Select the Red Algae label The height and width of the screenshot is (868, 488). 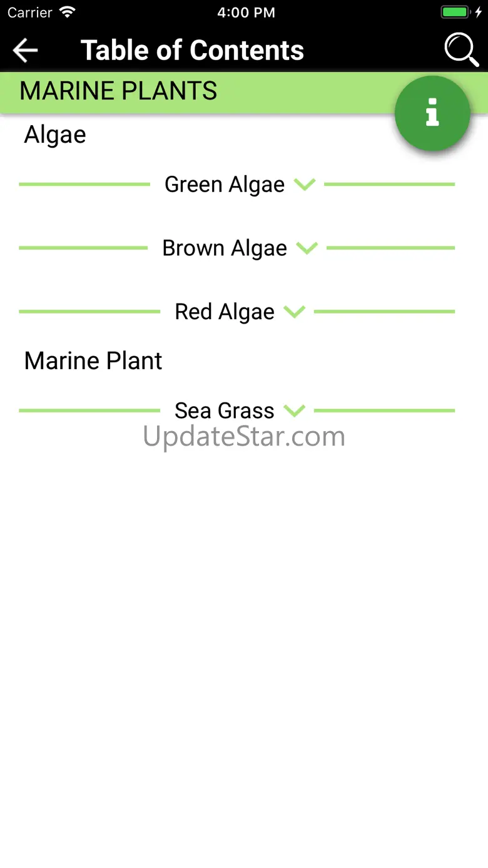coord(224,312)
